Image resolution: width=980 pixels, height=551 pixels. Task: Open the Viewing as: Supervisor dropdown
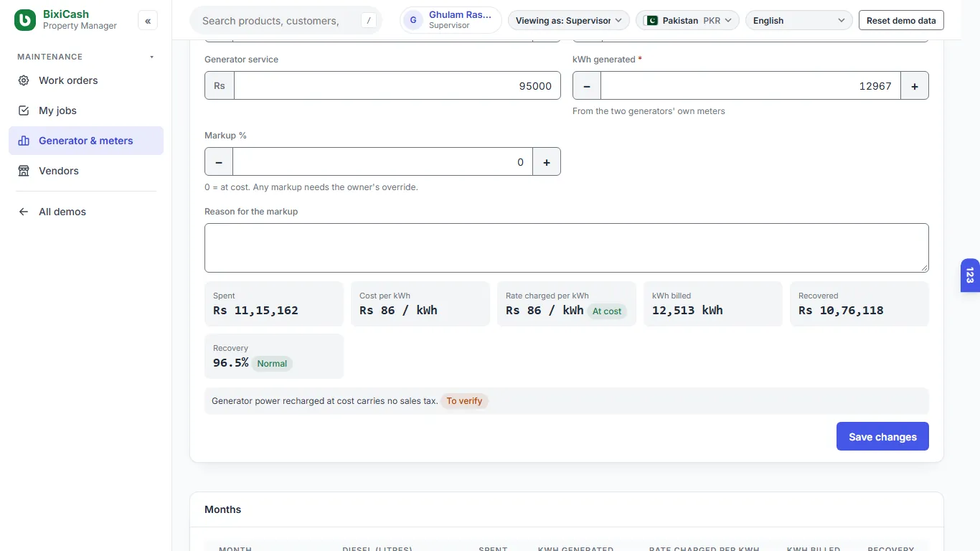pos(569,20)
